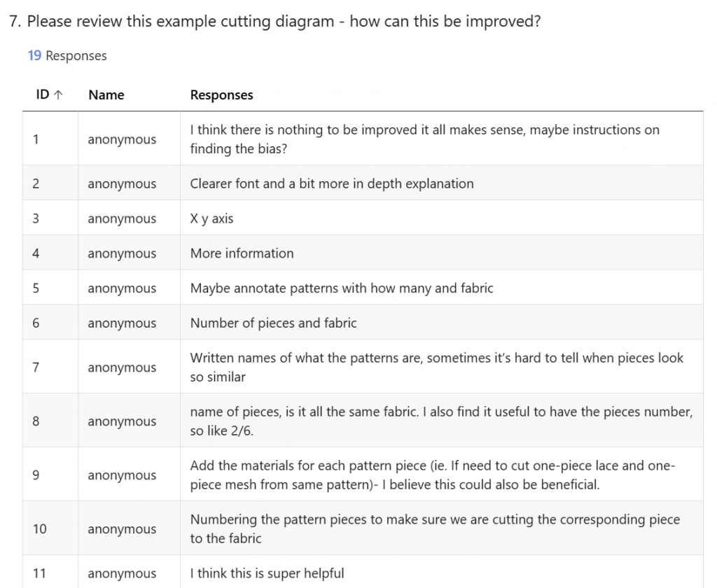
Task: Select the question 7 title text
Action: point(274,21)
